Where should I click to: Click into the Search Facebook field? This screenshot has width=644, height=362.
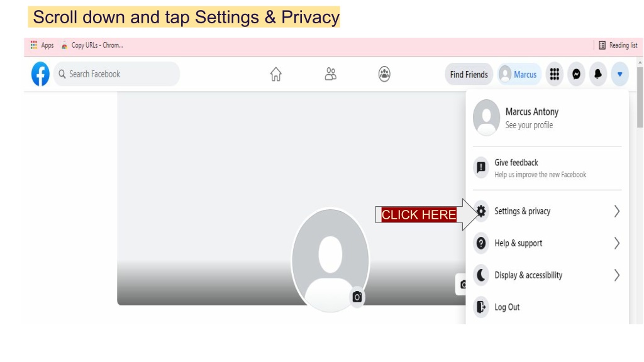point(116,74)
